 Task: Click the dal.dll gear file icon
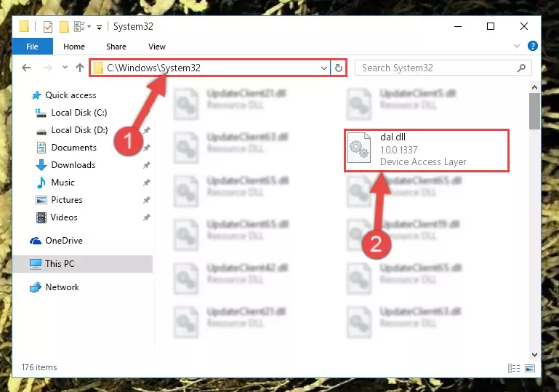pos(359,148)
